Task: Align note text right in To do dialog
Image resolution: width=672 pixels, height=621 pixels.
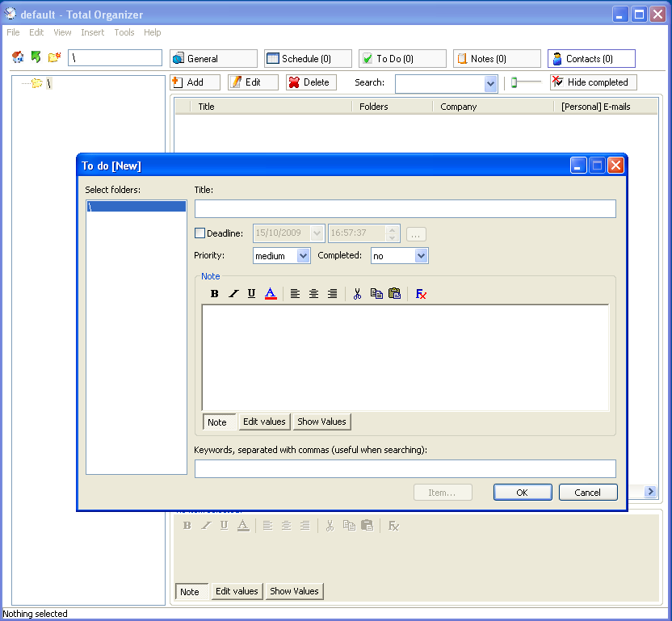Action: coord(332,294)
